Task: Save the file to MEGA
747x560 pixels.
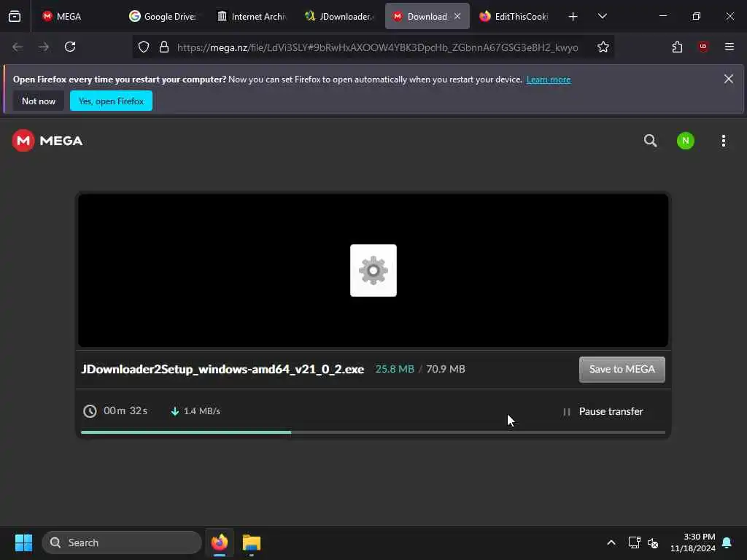Action: pos(622,370)
